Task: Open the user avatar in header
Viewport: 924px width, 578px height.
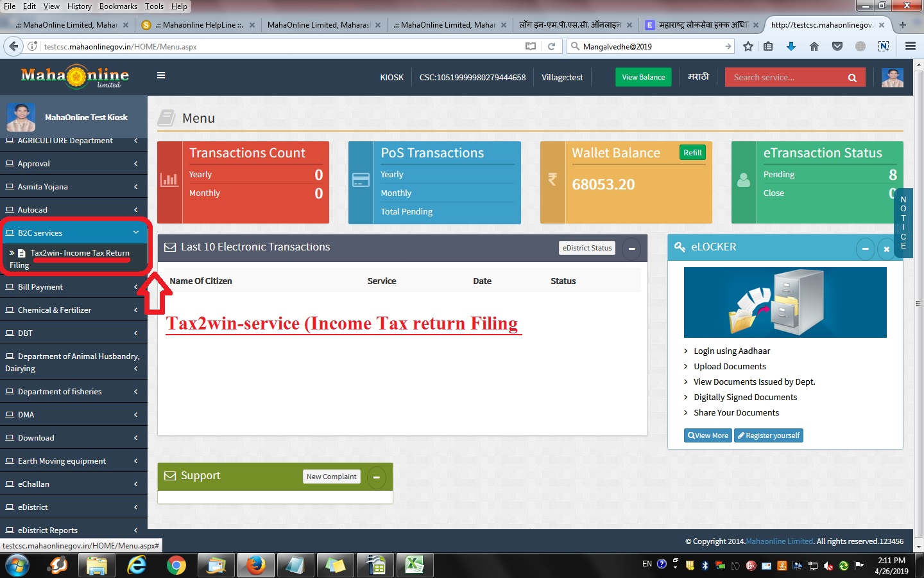Action: click(x=893, y=77)
